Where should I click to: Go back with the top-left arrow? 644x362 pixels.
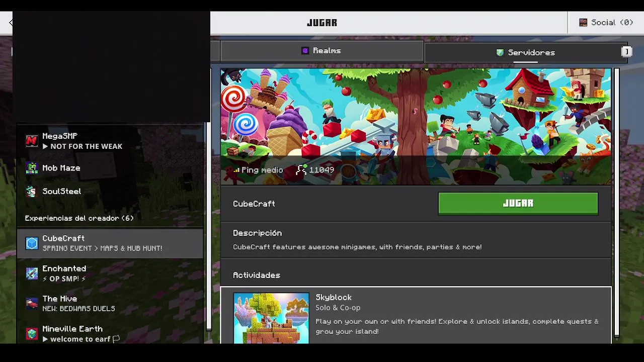(11, 23)
